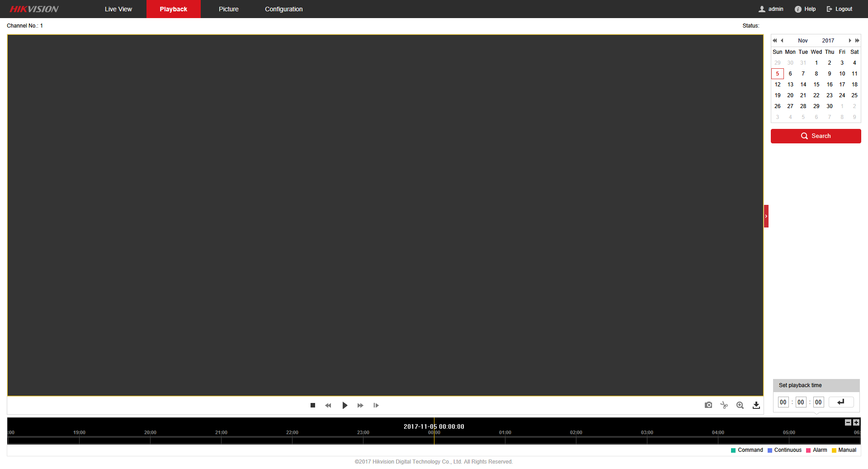Image resolution: width=868 pixels, height=469 pixels.
Task: Select the slow forward playback icon
Action: 376,405
